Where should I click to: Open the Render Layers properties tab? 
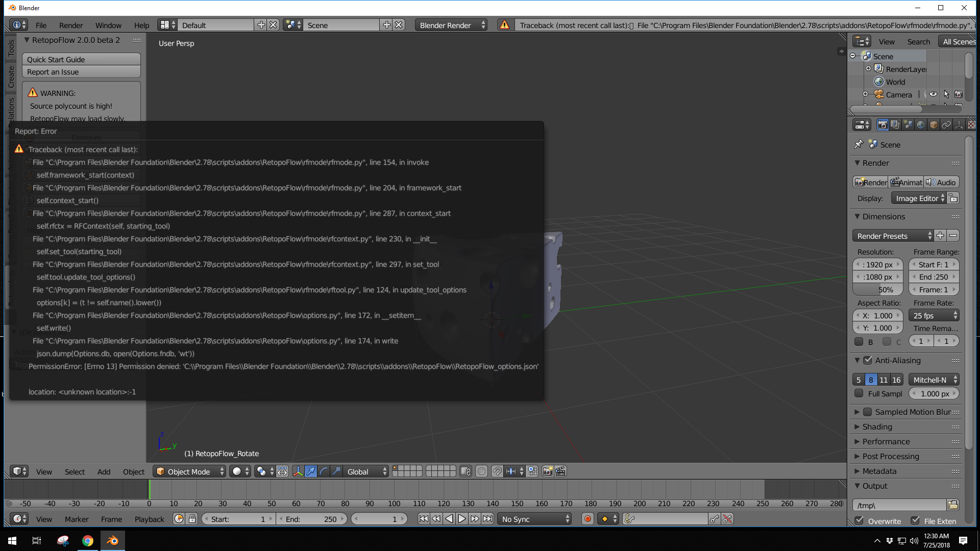895,125
